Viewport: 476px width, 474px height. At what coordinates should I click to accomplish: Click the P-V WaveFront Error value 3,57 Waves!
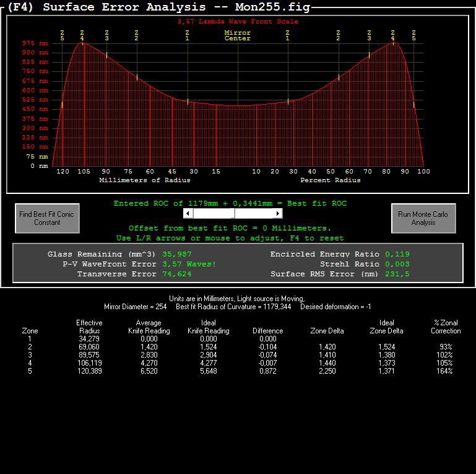(189, 264)
